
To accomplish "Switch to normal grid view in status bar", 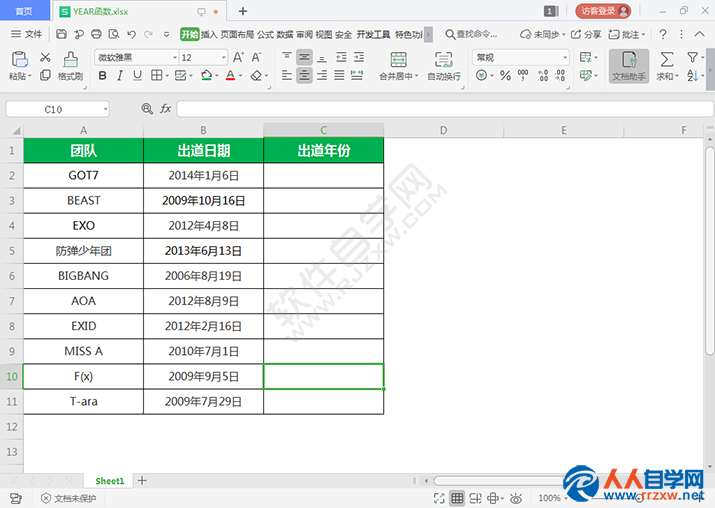I will pyautogui.click(x=457, y=498).
